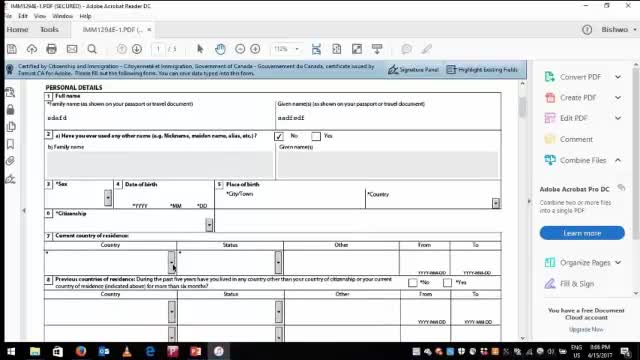
Task: Go to next page arrow
Action: click(137, 49)
